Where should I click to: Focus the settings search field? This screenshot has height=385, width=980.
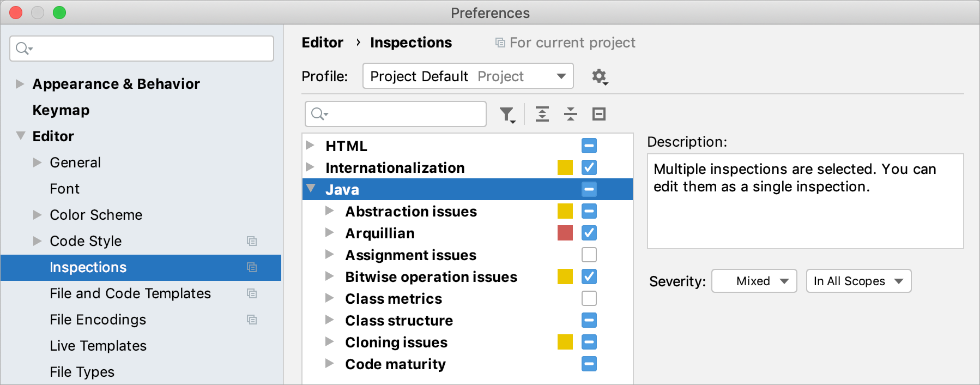[142, 49]
